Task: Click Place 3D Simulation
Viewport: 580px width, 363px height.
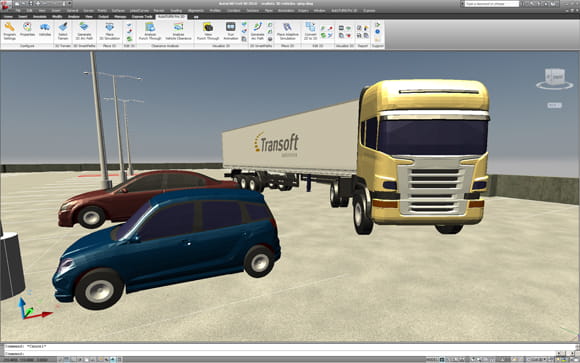Action: tap(109, 31)
